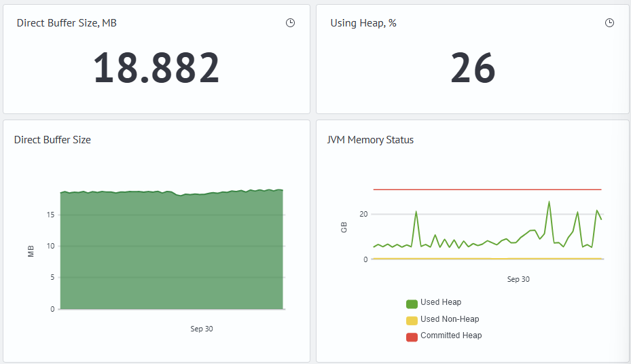The width and height of the screenshot is (631, 364).
Task: Click clock icon on Direct Buffer Size panel
Action: [x=290, y=23]
